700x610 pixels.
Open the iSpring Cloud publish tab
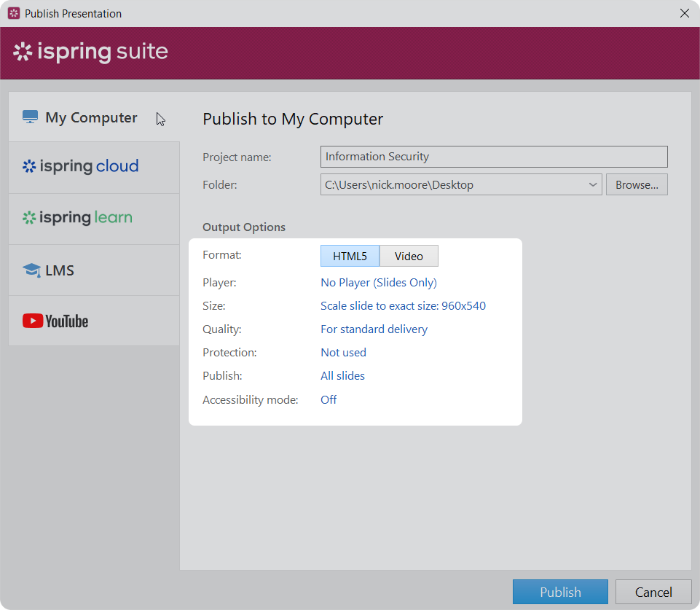click(x=94, y=168)
